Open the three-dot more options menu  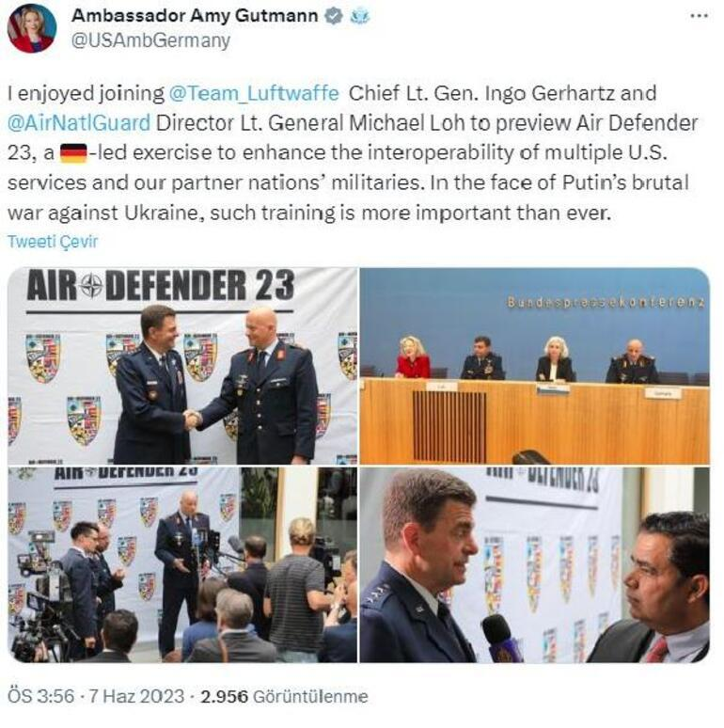click(x=699, y=16)
